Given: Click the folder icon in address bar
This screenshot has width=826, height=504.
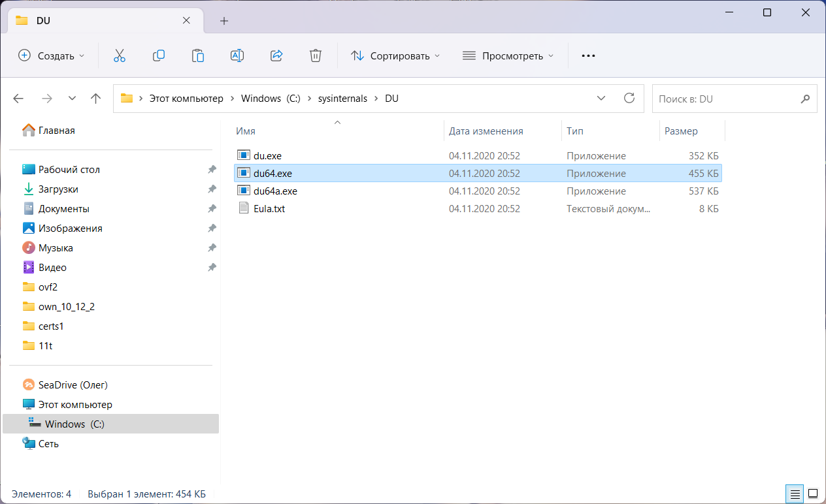Looking at the screenshot, I should pyautogui.click(x=127, y=99).
